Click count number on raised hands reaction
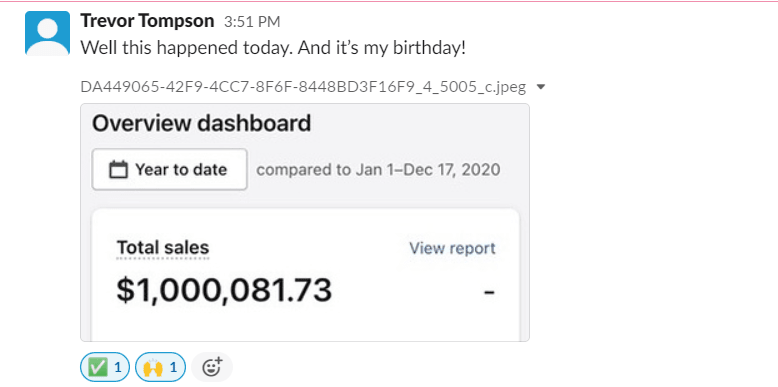Image resolution: width=778 pixels, height=387 pixels. point(173,368)
